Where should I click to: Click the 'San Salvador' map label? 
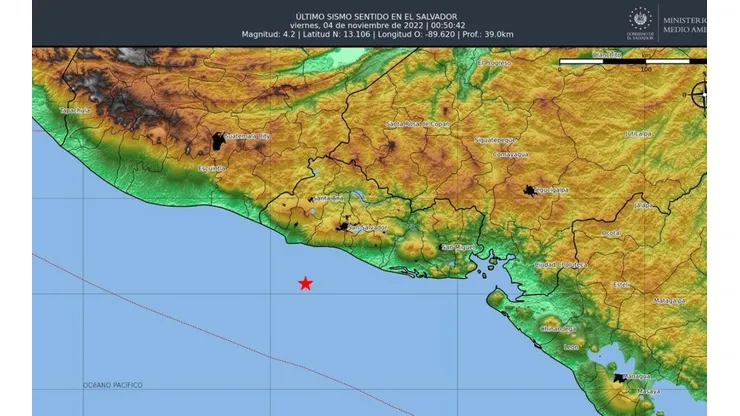click(x=368, y=228)
